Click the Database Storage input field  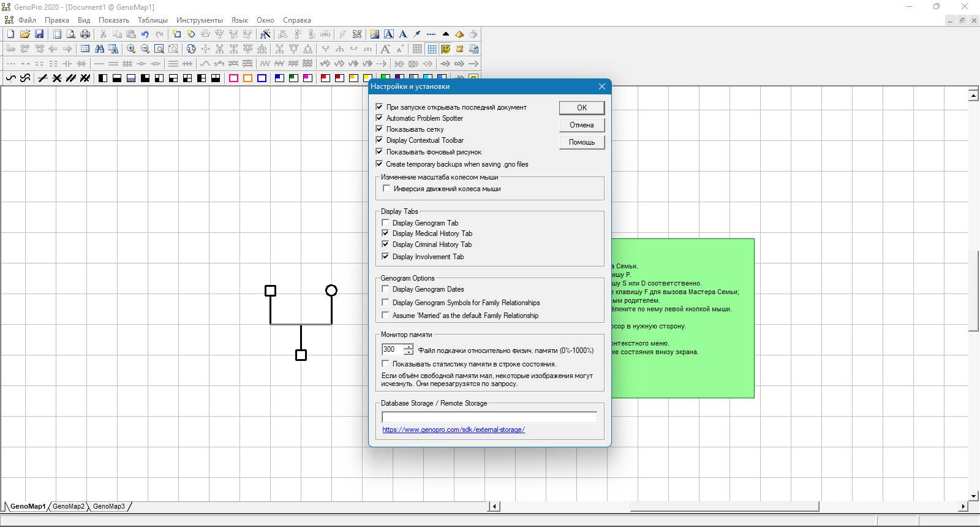(489, 417)
